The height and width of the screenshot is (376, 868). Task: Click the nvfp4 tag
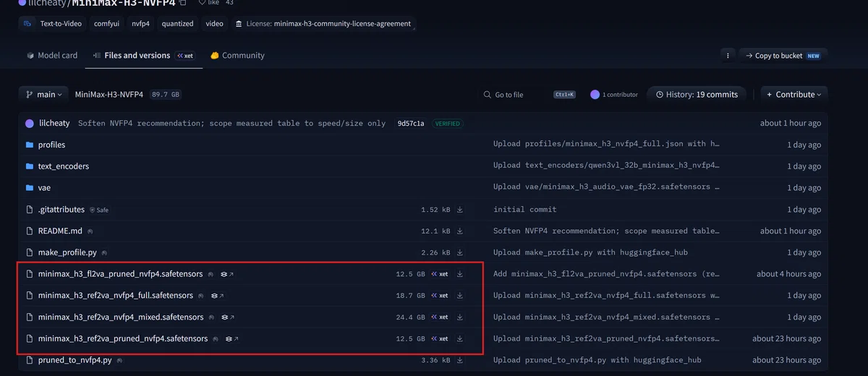140,23
